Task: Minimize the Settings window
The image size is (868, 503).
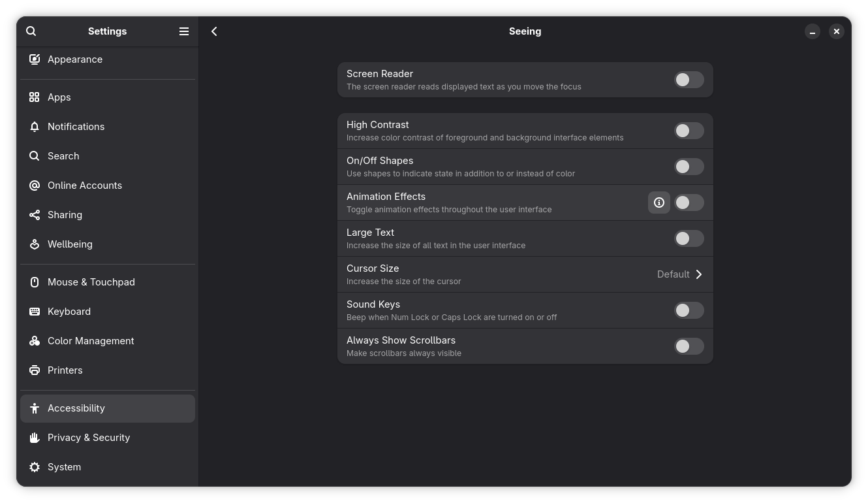Action: click(x=813, y=31)
